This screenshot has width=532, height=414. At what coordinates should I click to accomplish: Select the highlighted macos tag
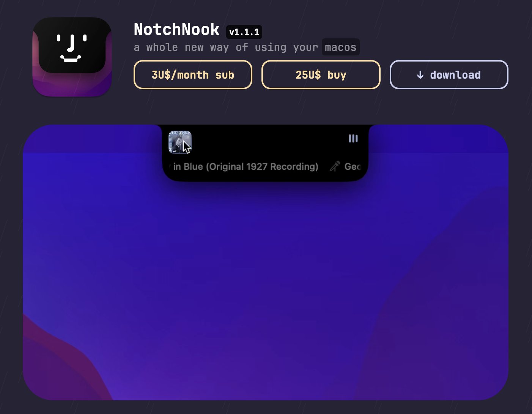pyautogui.click(x=340, y=47)
